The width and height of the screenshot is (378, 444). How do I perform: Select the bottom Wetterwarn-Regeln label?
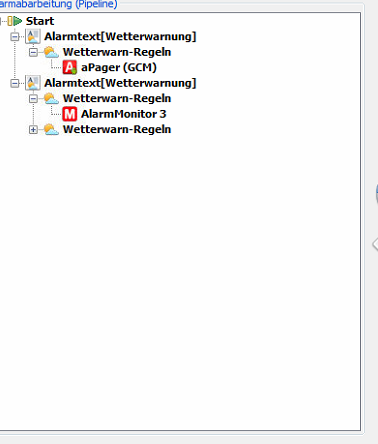click(x=117, y=129)
